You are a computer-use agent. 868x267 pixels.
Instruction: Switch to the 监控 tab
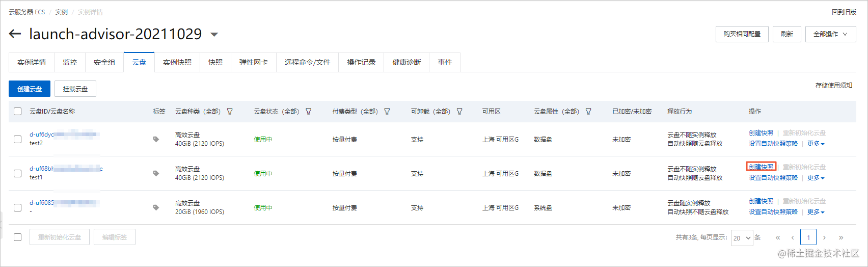[70, 62]
